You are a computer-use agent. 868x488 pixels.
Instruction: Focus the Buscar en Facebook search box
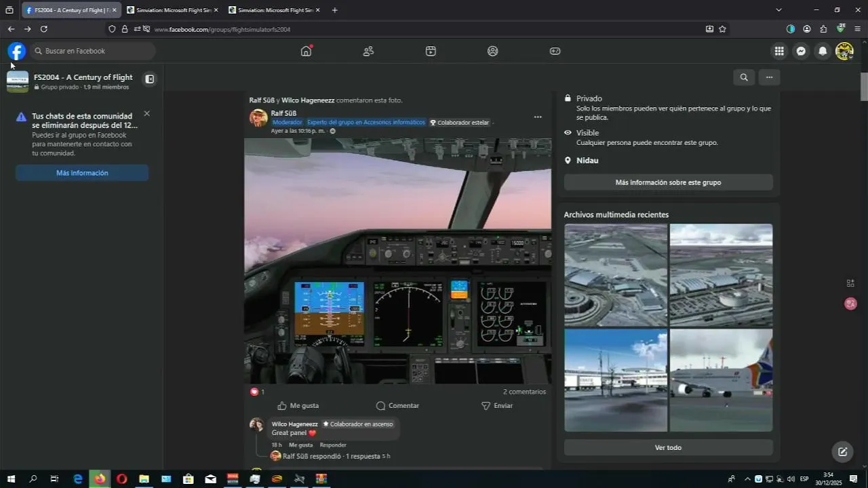(x=93, y=51)
